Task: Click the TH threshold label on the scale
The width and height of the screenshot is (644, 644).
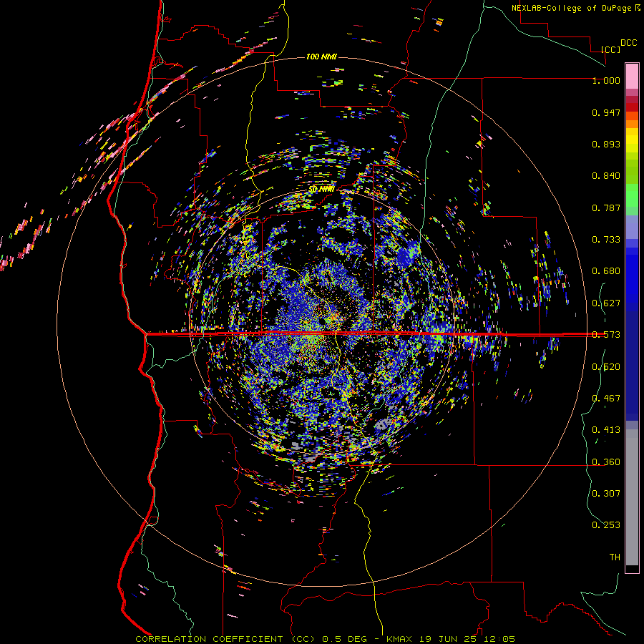Action: [x=615, y=557]
